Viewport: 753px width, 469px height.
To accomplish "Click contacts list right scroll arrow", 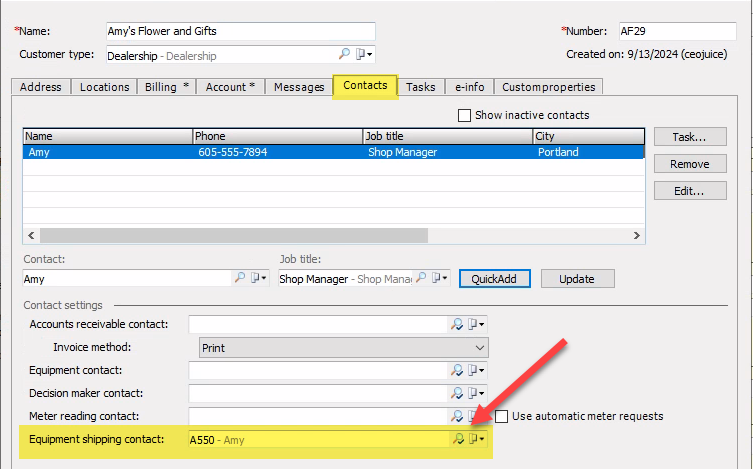I will [x=636, y=235].
